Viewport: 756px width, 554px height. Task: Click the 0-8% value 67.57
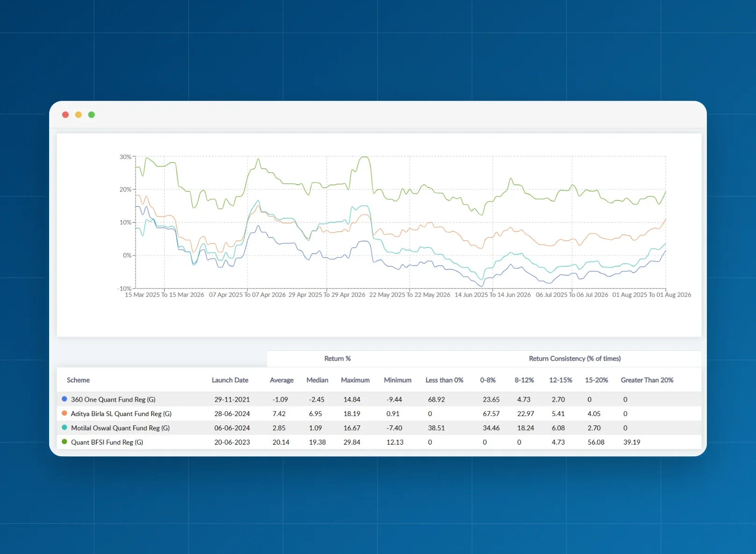pyautogui.click(x=491, y=414)
